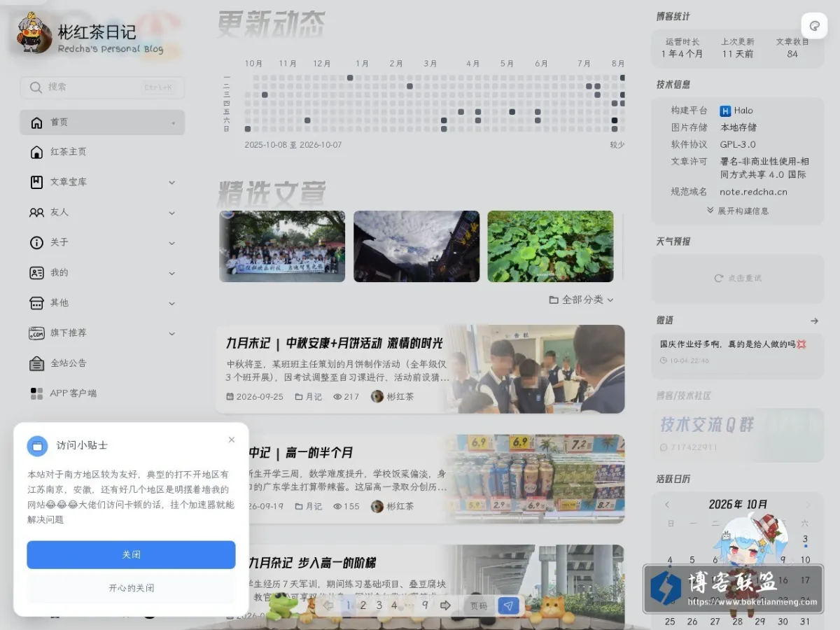The height and width of the screenshot is (630, 840).
Task: Click the license text GPL-3.0
Action: tap(738, 144)
